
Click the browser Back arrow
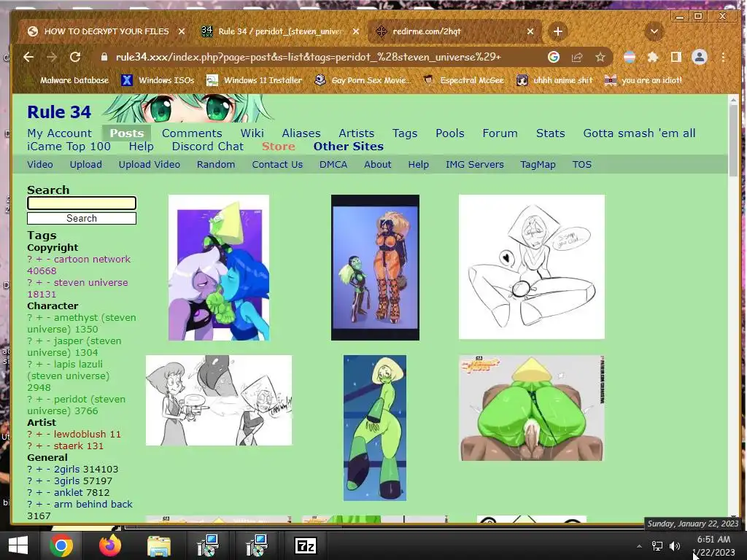[x=28, y=57]
